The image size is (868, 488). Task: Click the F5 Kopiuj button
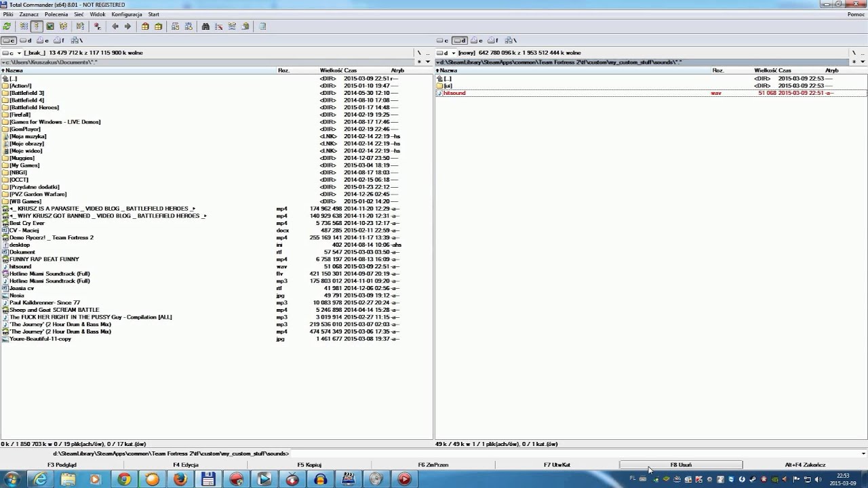[x=309, y=465]
